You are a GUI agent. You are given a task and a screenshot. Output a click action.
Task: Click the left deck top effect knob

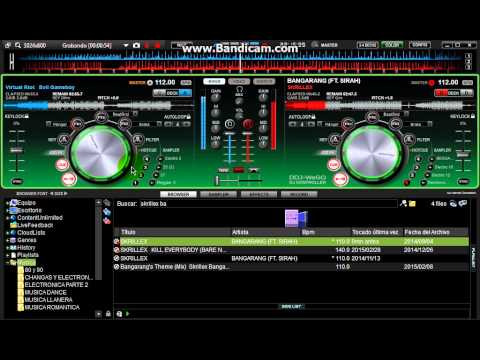pos(102,117)
